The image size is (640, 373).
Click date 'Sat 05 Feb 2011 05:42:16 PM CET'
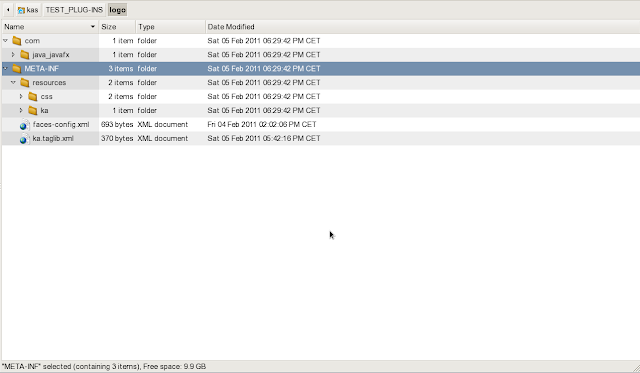point(264,138)
